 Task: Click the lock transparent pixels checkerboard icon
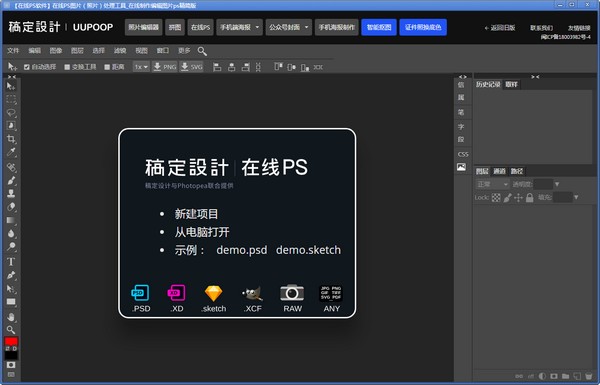496,197
